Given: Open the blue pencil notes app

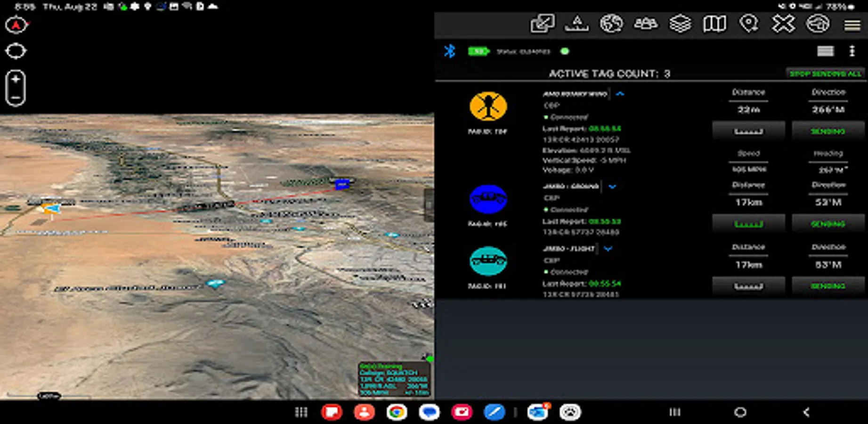Looking at the screenshot, I should click(494, 412).
